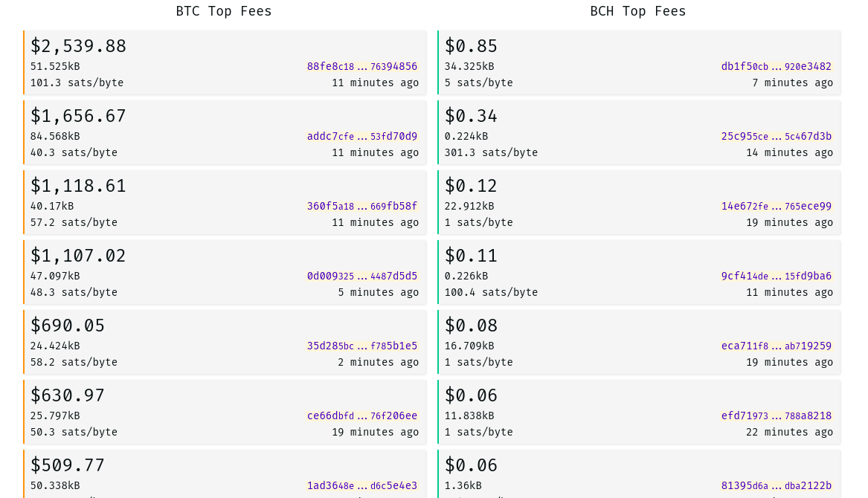The height and width of the screenshot is (498, 868).
Task: Click the BCH Top Fees heading
Action: (637, 11)
